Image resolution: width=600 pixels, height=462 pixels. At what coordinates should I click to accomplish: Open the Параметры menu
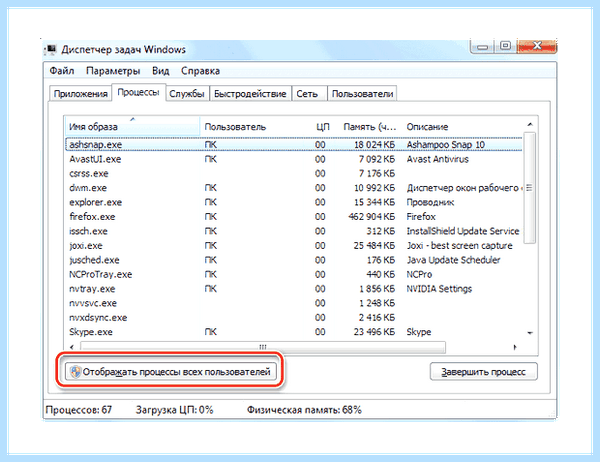click(113, 71)
